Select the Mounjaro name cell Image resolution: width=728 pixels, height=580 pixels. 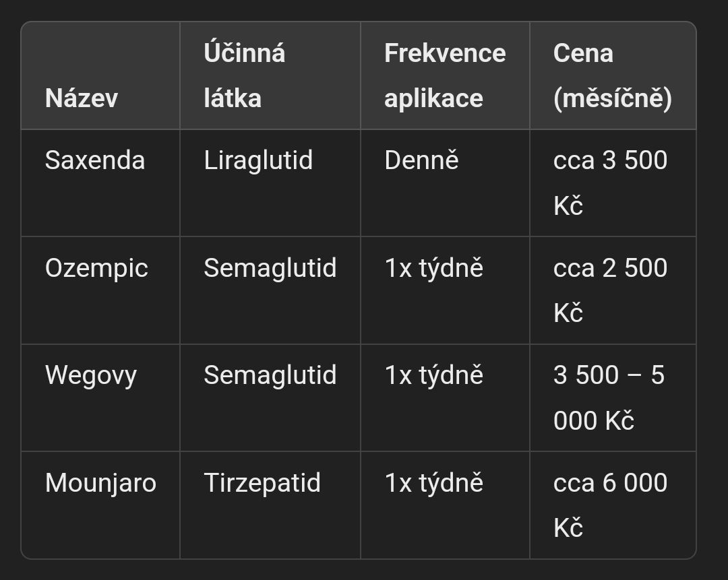tap(100, 505)
